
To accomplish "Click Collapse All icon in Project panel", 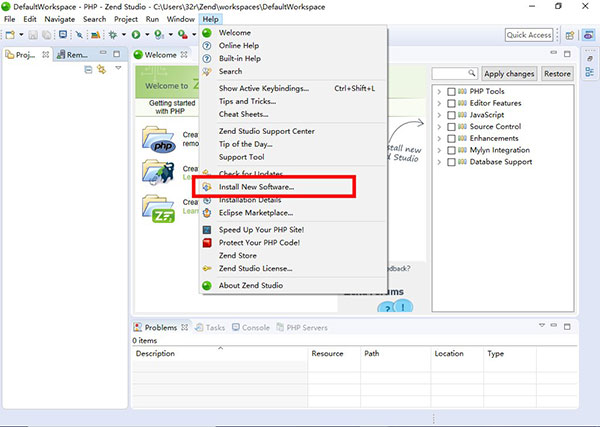I will (88, 70).
